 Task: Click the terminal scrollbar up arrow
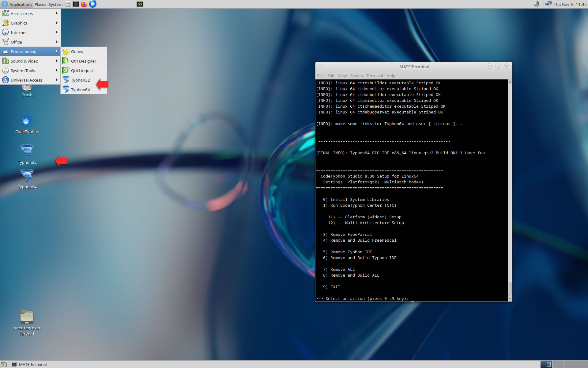point(510,82)
